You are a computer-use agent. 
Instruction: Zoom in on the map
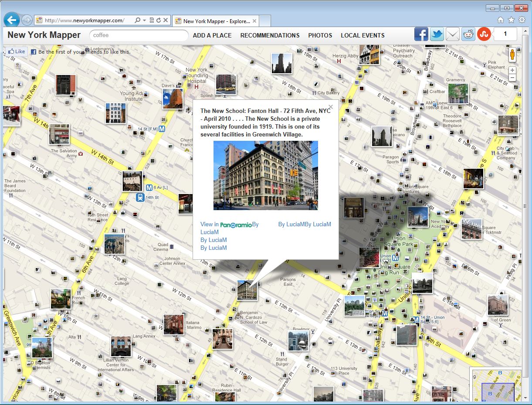[x=512, y=70]
